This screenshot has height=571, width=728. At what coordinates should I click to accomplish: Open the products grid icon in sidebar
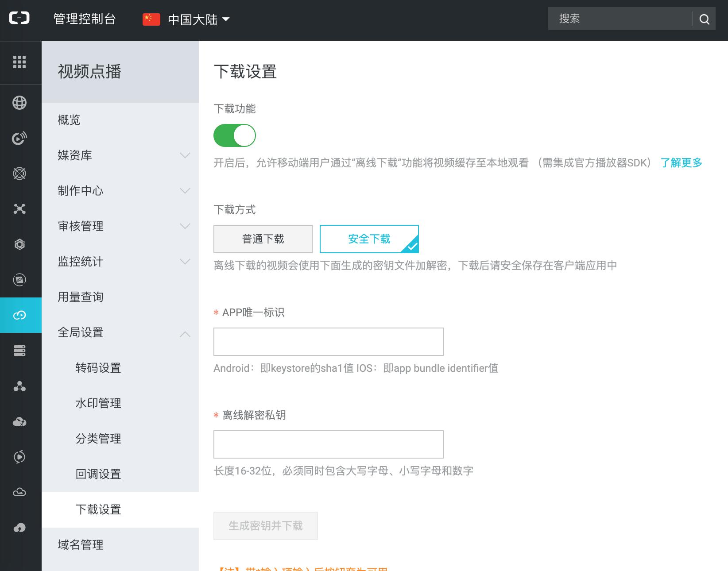[20, 62]
